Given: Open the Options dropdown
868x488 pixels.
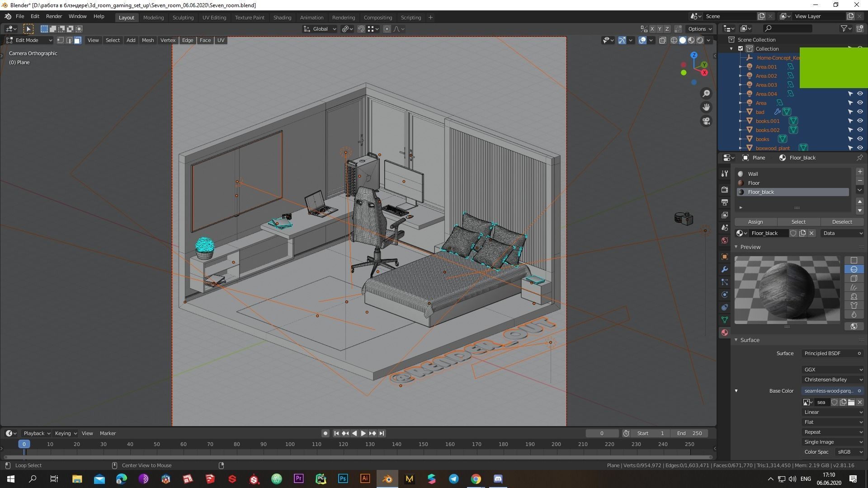Looking at the screenshot, I should coord(700,29).
